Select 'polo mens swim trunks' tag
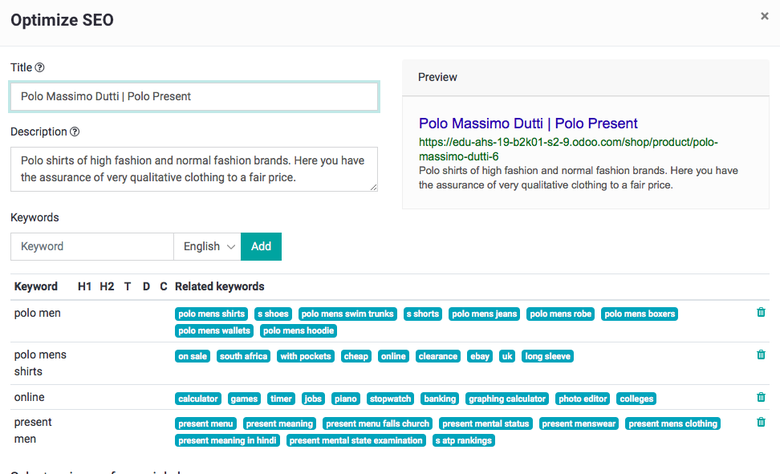 point(347,314)
